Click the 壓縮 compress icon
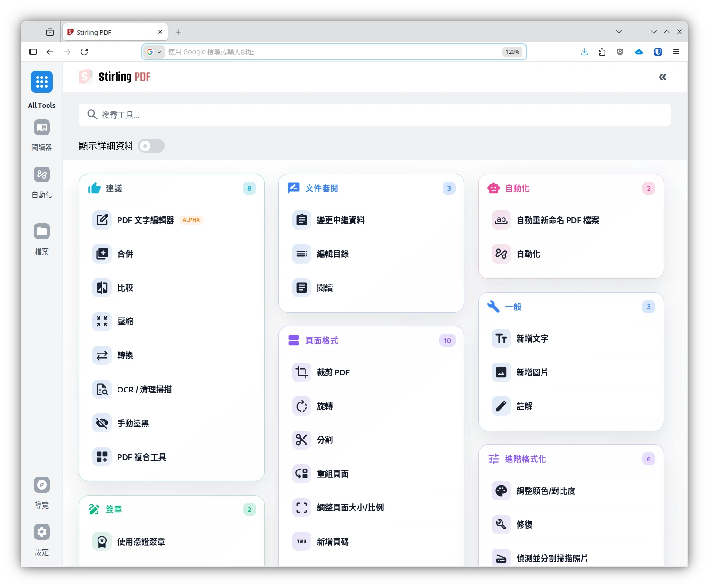 click(x=102, y=321)
